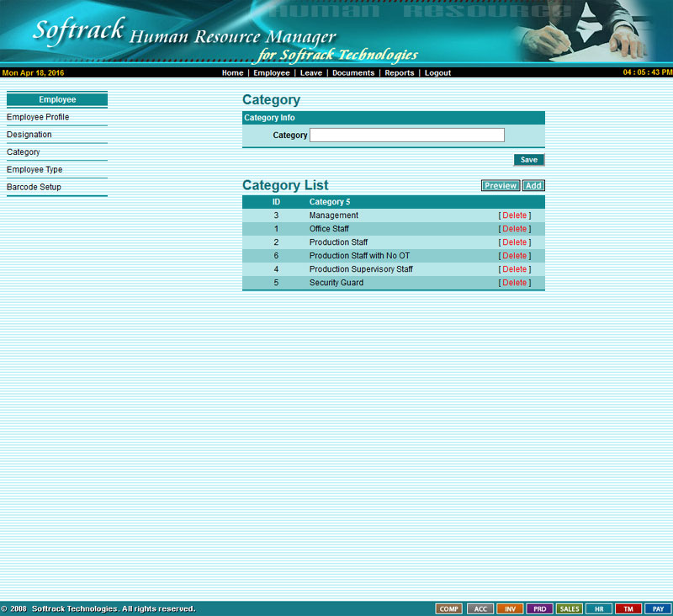Click the Preview button
This screenshot has width=673, height=616.
pos(501,186)
